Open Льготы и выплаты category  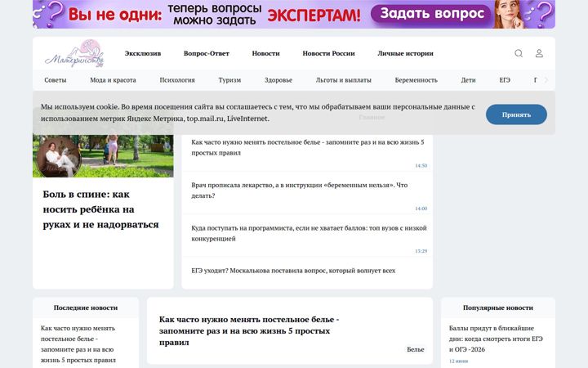pos(344,80)
